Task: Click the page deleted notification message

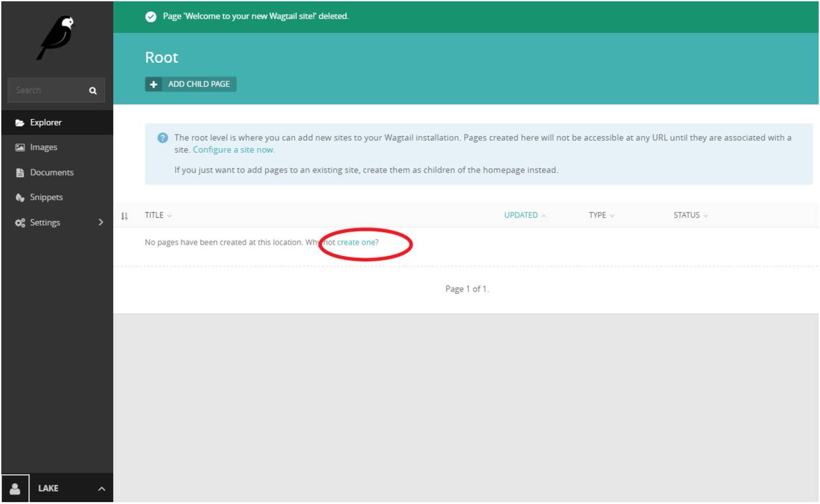Action: (x=256, y=17)
